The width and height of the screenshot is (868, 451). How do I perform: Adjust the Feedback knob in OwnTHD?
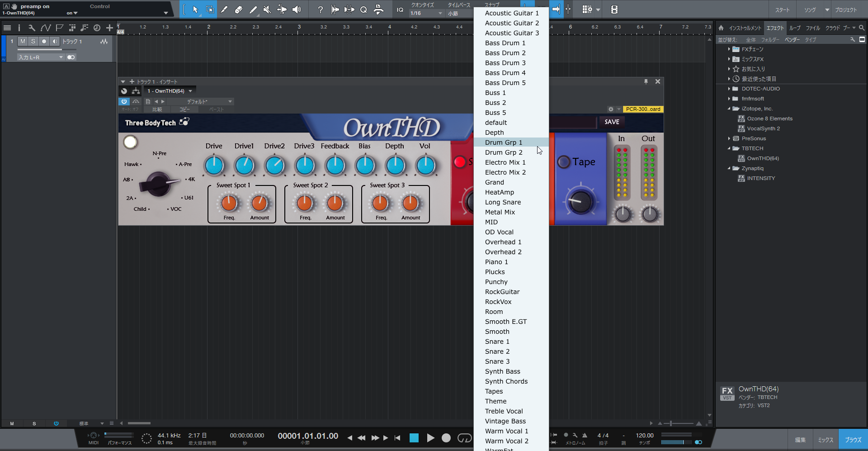335,166
